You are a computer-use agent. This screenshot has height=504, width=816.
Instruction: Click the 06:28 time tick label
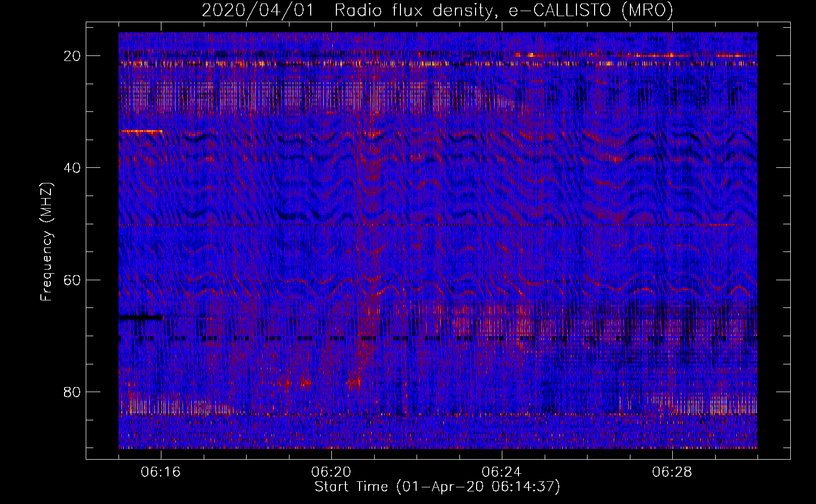(x=672, y=472)
